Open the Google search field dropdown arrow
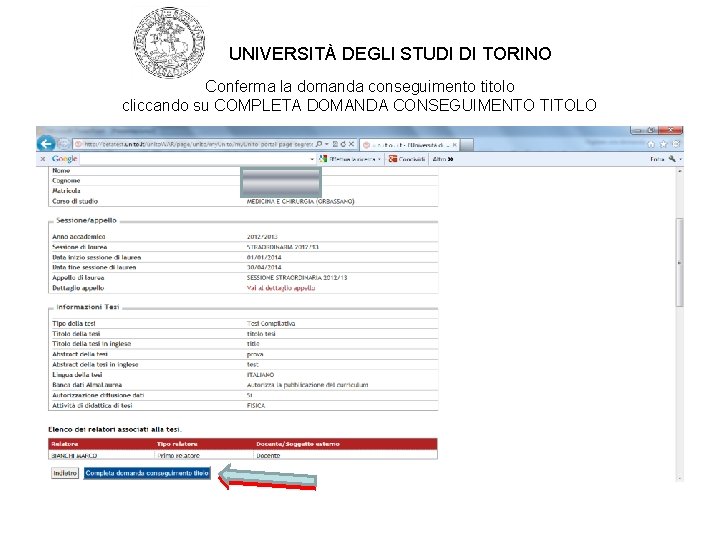The height and width of the screenshot is (540, 720). point(312,159)
